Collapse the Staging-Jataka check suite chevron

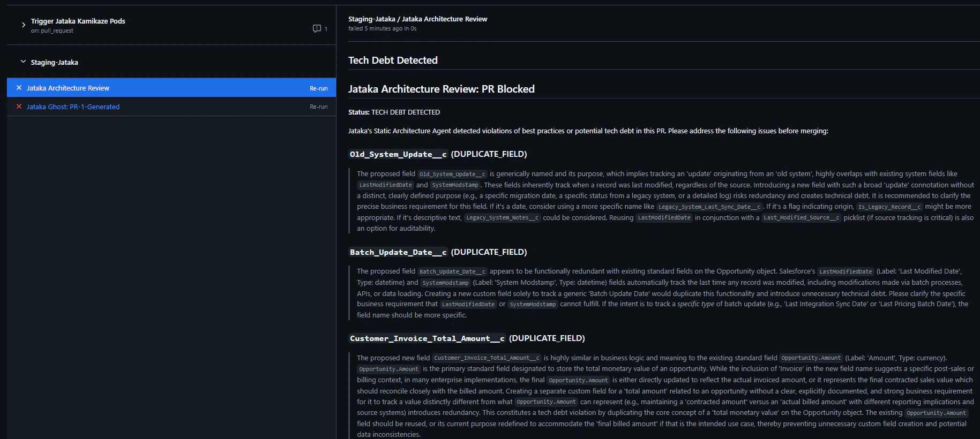pos(23,62)
